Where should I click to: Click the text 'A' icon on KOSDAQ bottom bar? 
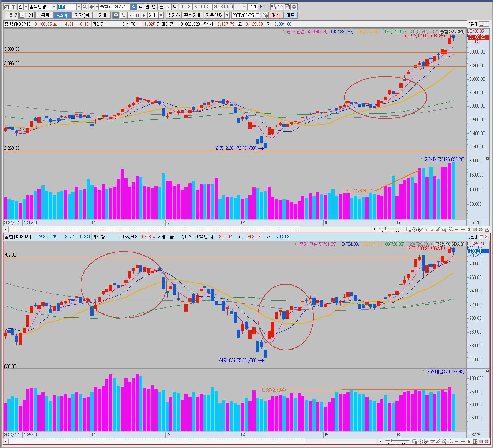(x=469, y=442)
